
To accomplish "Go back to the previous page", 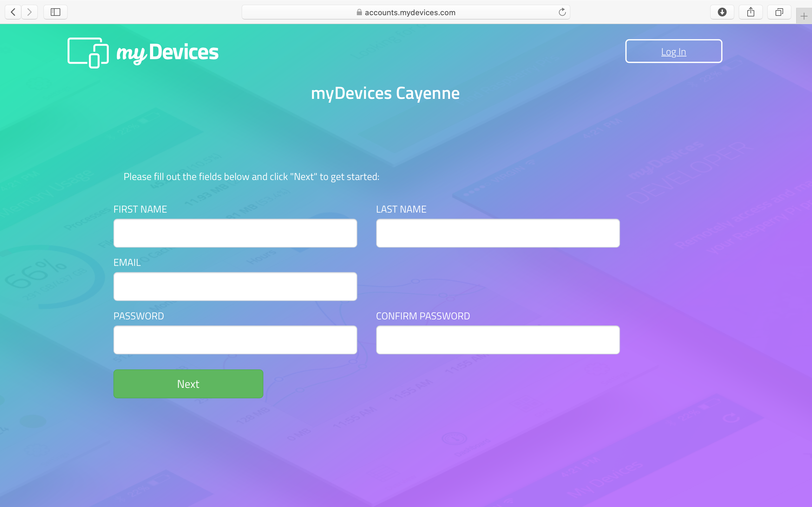I will (x=13, y=12).
